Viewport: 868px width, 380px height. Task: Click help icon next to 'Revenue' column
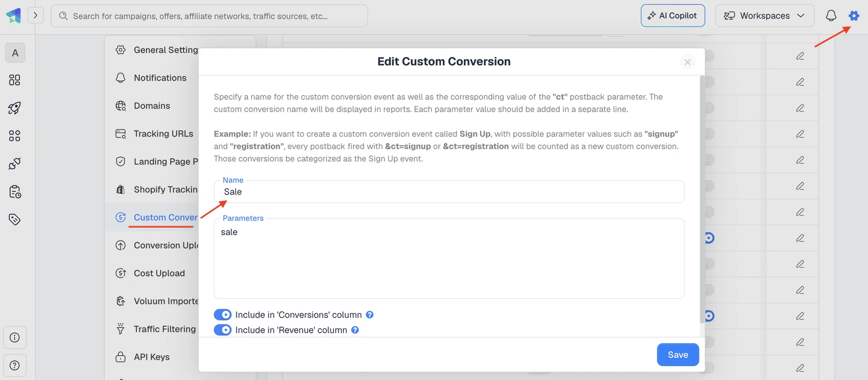[355, 330]
